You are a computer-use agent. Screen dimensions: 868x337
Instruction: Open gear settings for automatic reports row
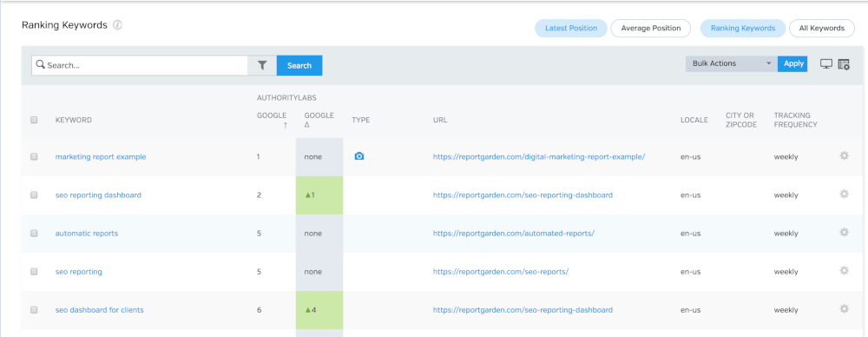844,232
